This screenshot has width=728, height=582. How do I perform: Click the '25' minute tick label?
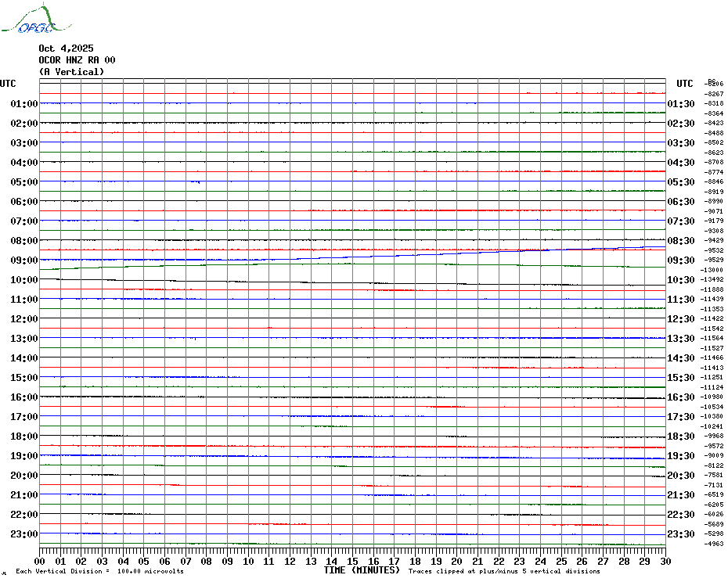(561, 561)
